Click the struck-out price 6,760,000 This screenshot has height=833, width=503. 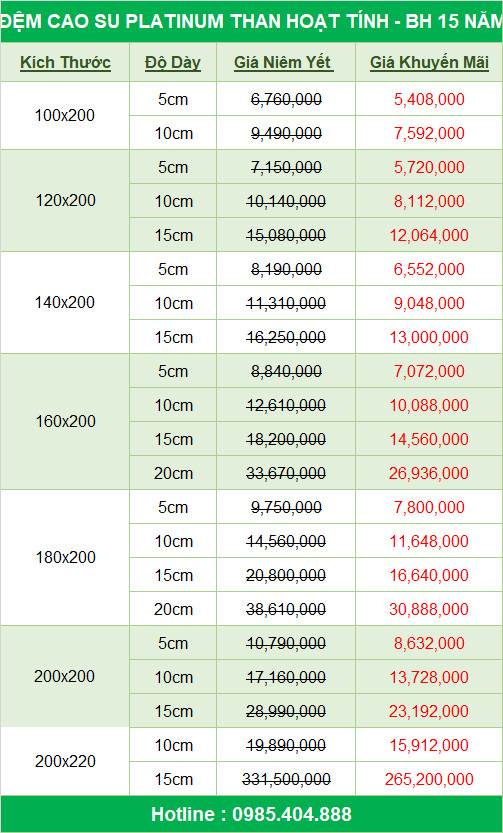(286, 99)
